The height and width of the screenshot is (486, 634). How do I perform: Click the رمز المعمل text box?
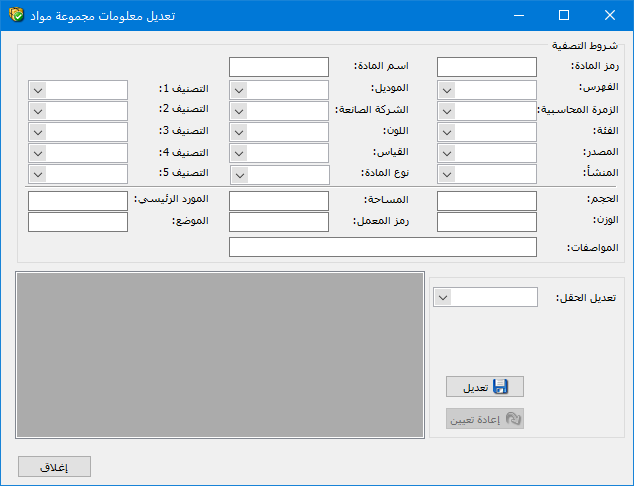(279, 222)
